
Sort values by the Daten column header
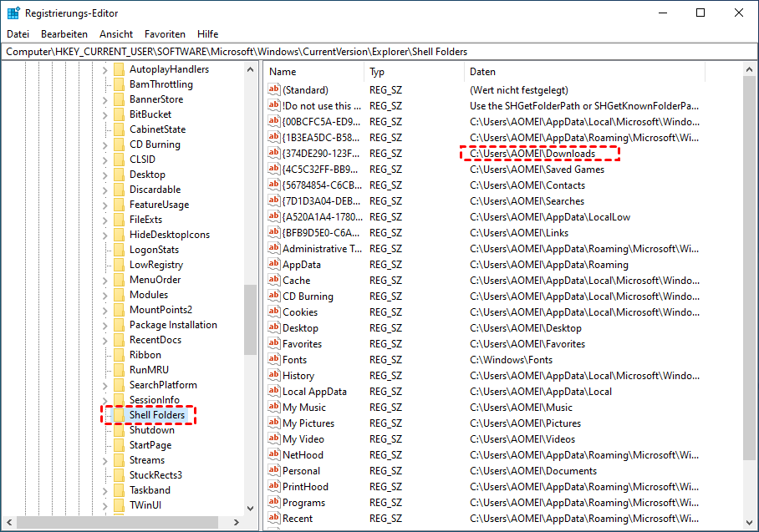point(585,72)
